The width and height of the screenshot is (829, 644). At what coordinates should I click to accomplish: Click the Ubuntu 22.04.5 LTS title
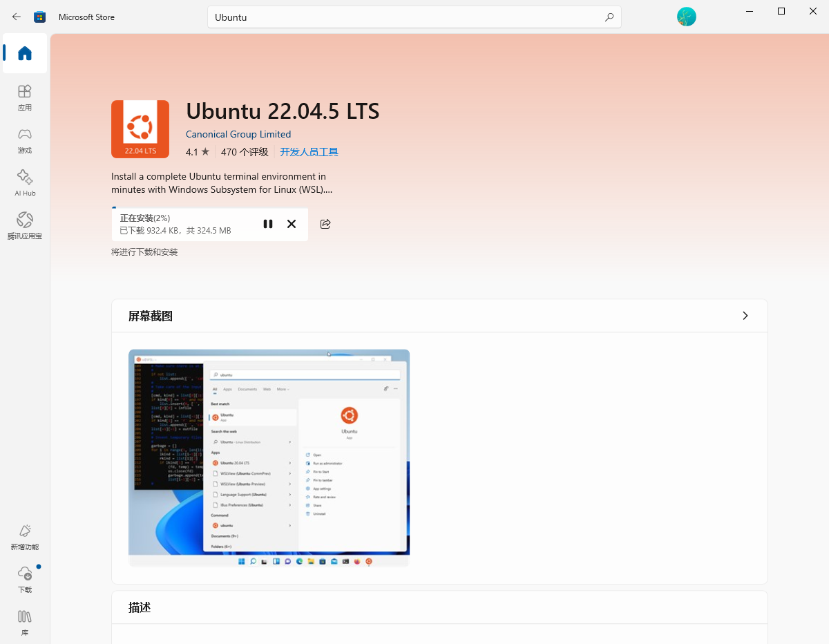(x=283, y=111)
